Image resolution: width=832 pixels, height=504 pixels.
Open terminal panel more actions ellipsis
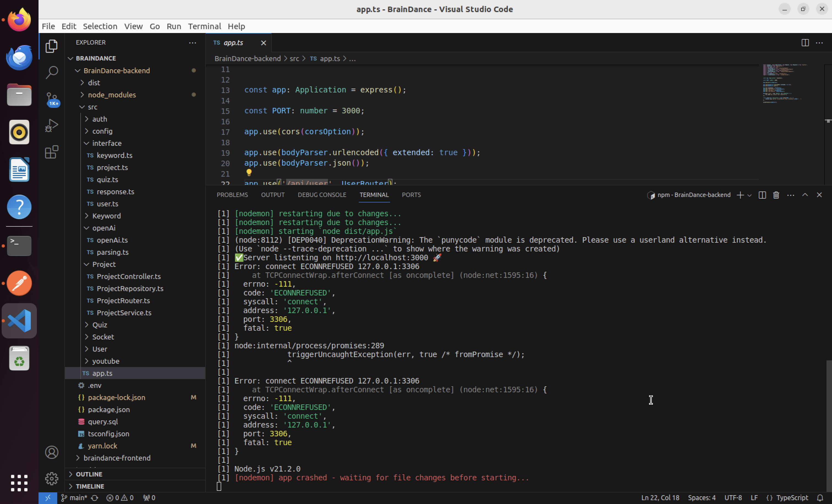coord(790,195)
